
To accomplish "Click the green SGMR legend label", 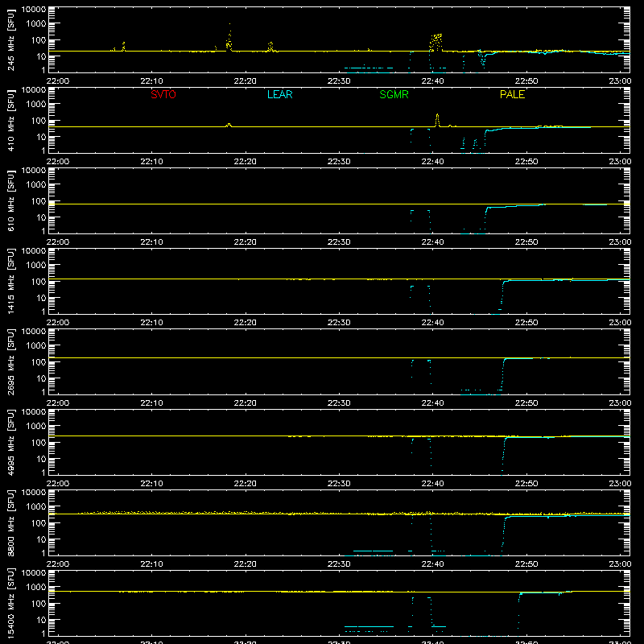I will point(394,94).
